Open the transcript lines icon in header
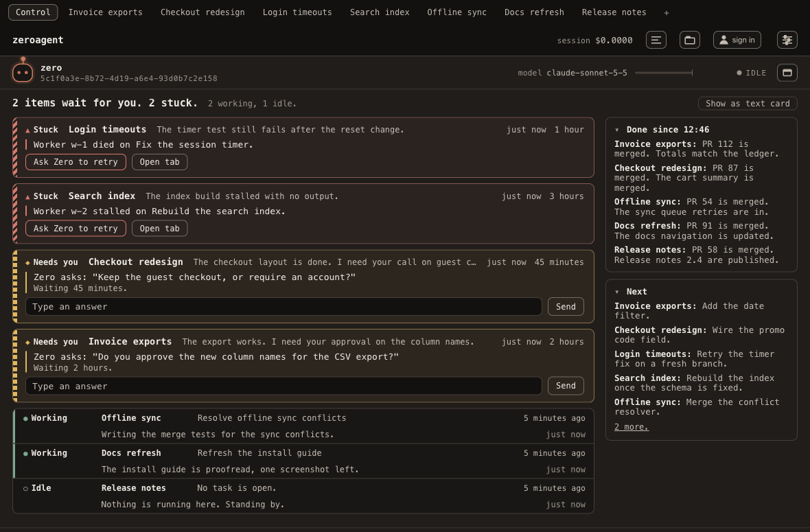The image size is (810, 532). click(656, 40)
